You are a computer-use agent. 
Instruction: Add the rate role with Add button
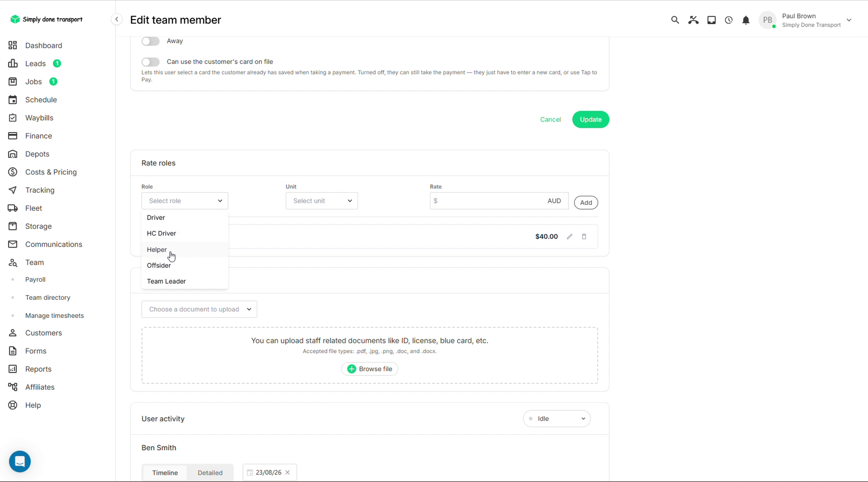tap(586, 202)
